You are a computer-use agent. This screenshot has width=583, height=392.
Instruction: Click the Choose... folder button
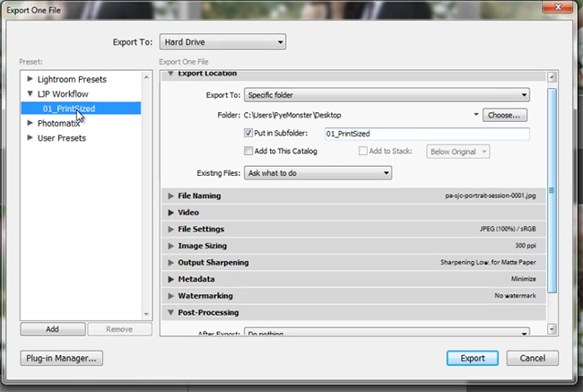point(505,116)
